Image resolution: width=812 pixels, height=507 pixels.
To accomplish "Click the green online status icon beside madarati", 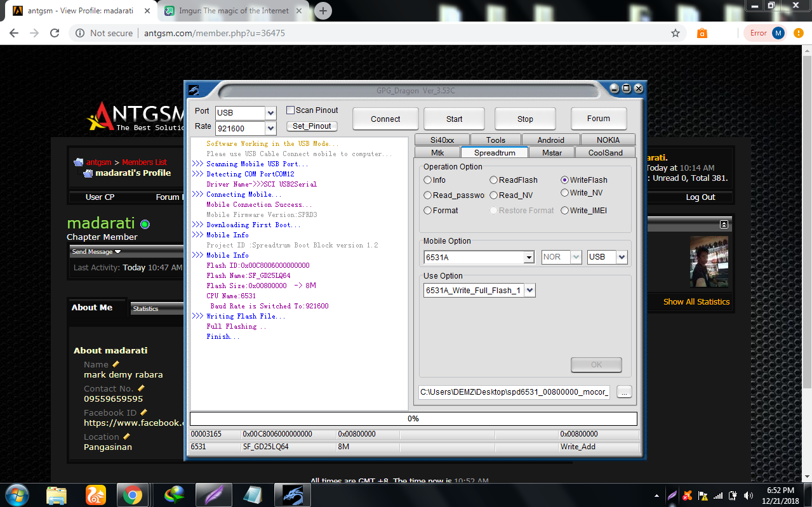I will coord(145,224).
